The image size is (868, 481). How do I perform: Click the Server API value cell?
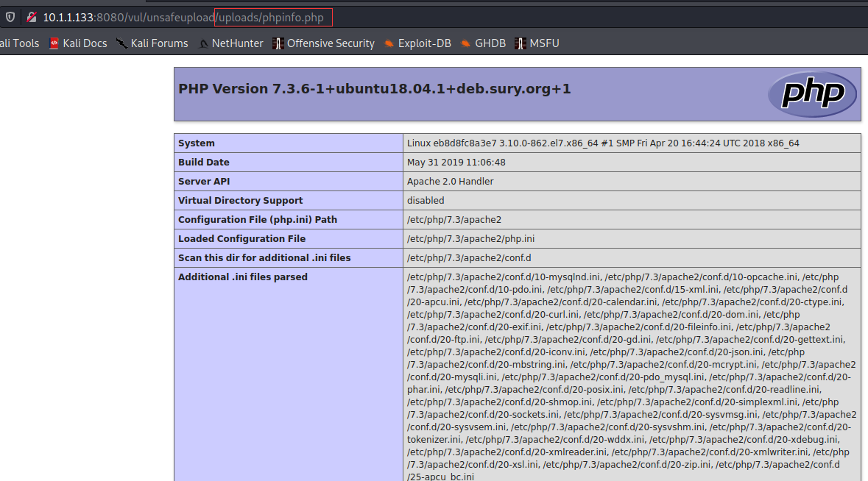coord(632,182)
